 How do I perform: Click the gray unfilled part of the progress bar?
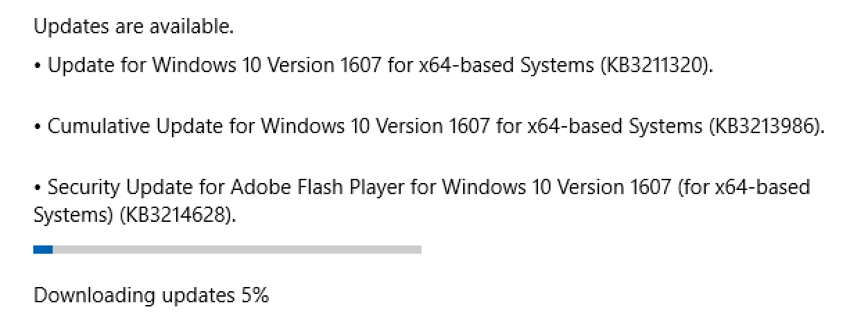[x=237, y=250]
